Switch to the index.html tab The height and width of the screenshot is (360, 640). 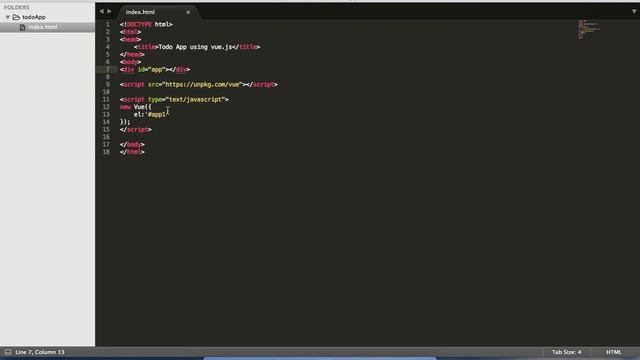click(x=140, y=12)
